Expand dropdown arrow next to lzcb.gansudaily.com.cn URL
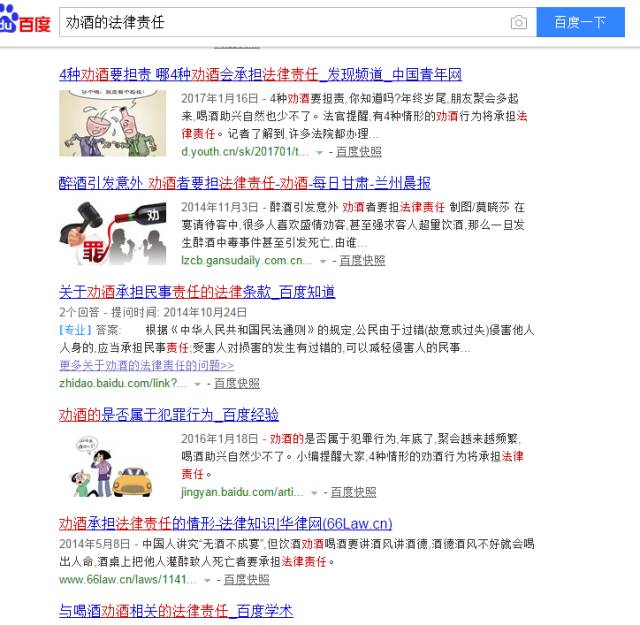Screen dimensions: 640x625 tap(323, 261)
